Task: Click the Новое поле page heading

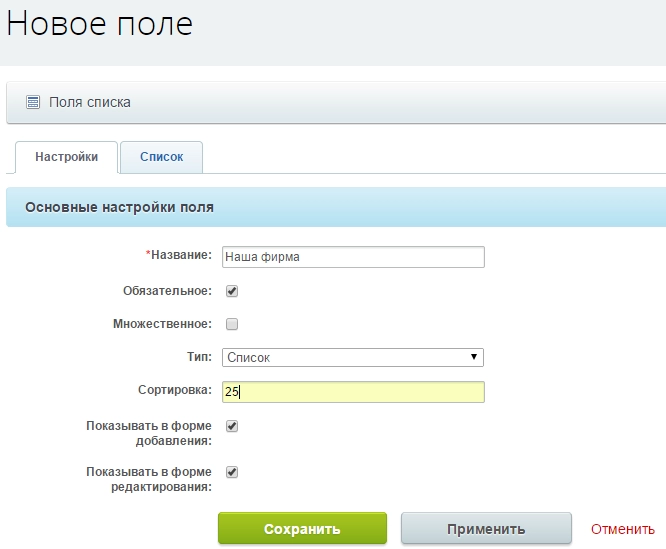Action: coord(100,24)
